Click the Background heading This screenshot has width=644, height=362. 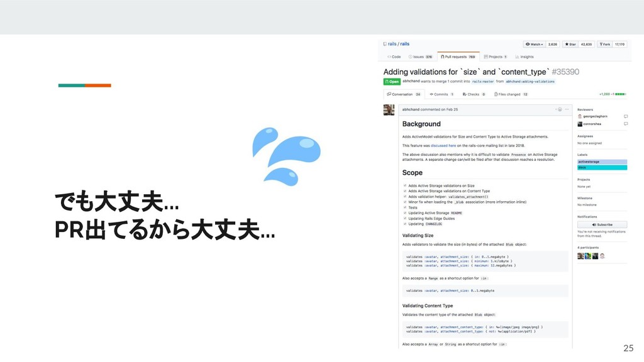click(x=421, y=124)
